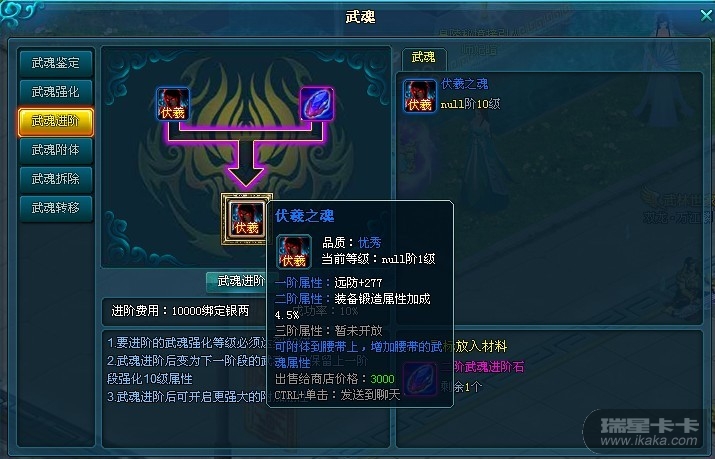The height and width of the screenshot is (459, 715).
Task: Click the blue advancement stone in right slot
Action: pos(317,104)
